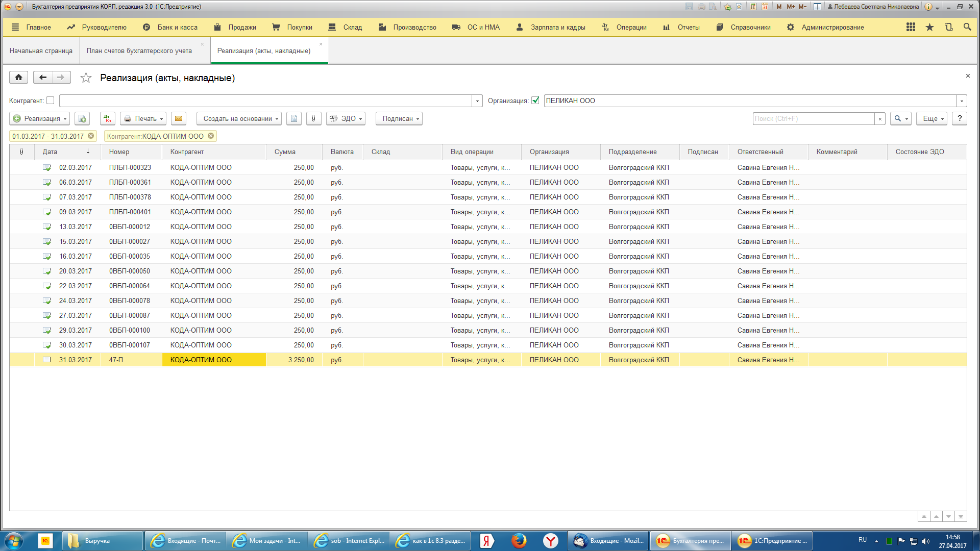
Task: Click the home button in form toolbar
Action: click(18, 78)
